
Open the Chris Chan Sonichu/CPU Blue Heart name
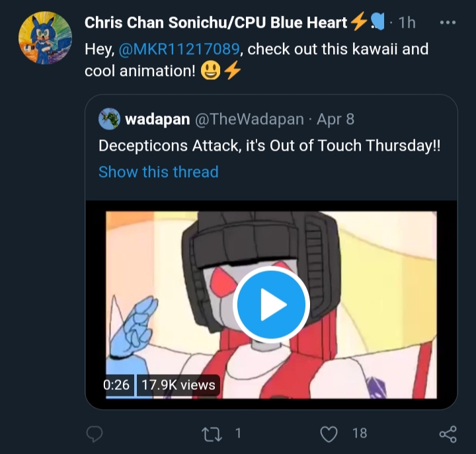[x=216, y=22]
